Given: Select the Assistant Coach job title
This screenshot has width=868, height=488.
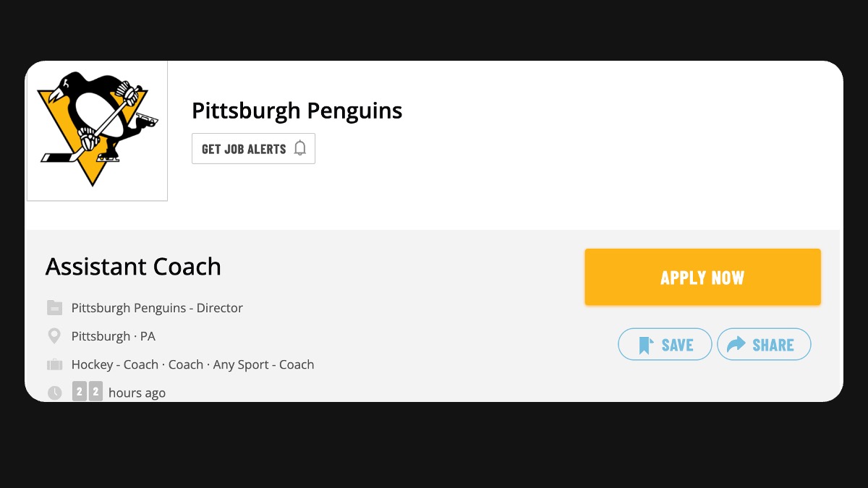Looking at the screenshot, I should point(133,267).
